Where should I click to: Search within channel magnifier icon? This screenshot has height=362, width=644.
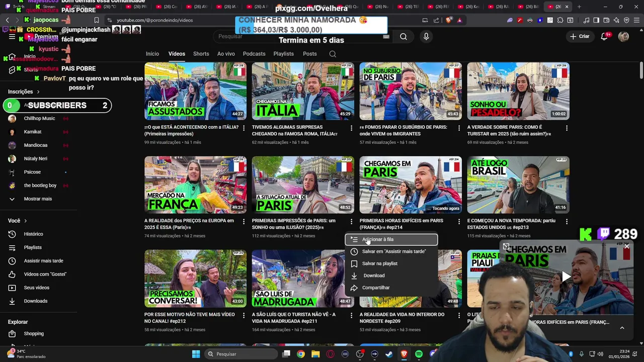pyautogui.click(x=333, y=54)
